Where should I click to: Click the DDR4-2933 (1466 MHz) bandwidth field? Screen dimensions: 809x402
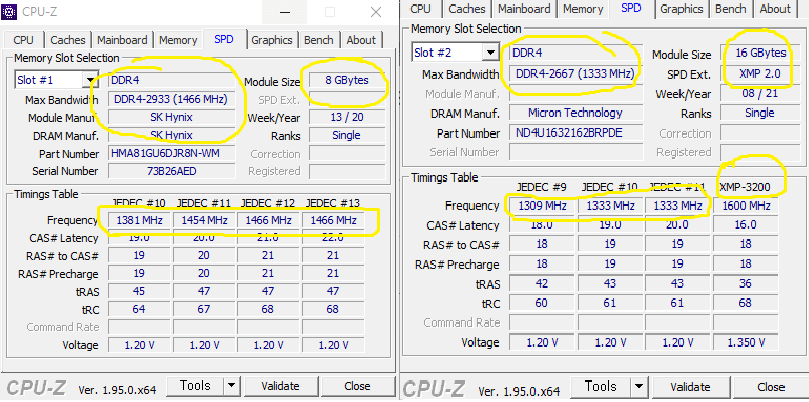171,99
